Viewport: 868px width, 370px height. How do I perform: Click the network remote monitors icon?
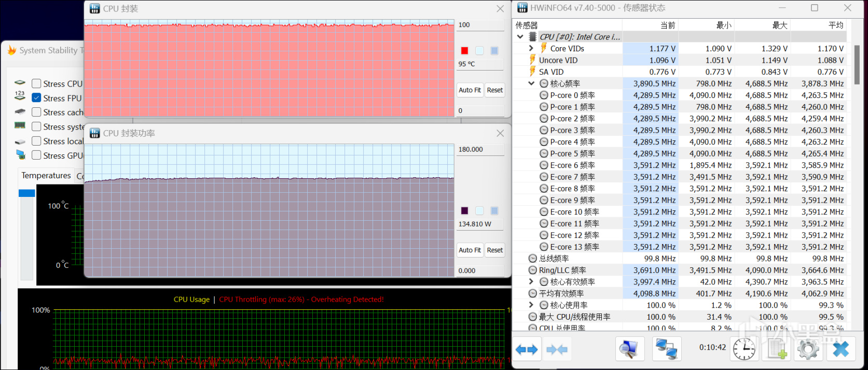pos(666,350)
